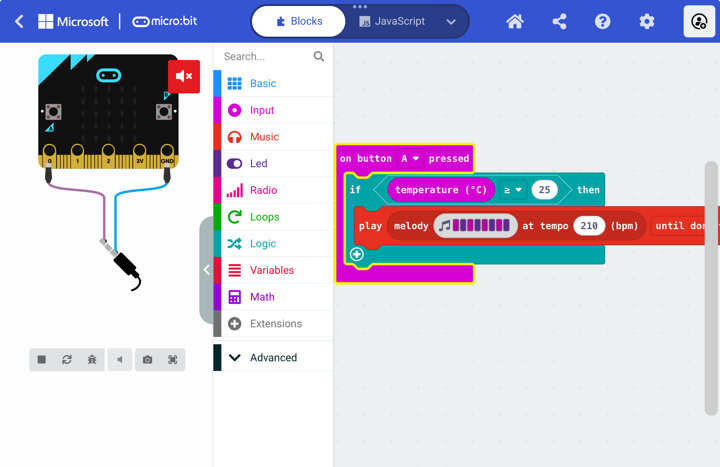
Task: Open the Home page
Action: click(x=514, y=21)
